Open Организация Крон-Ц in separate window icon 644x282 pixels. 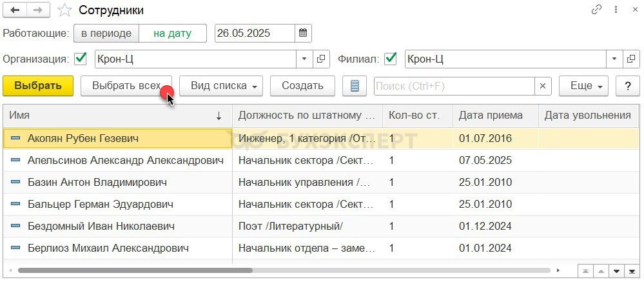point(321,59)
